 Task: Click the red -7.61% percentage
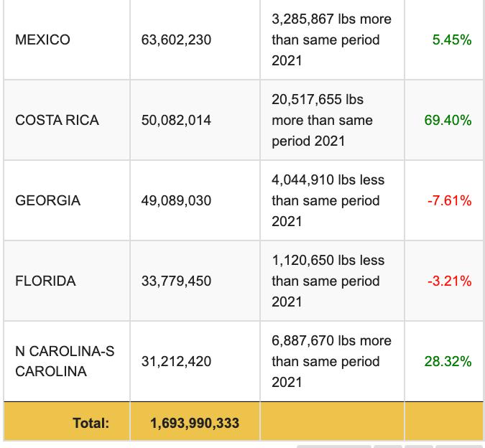(449, 200)
